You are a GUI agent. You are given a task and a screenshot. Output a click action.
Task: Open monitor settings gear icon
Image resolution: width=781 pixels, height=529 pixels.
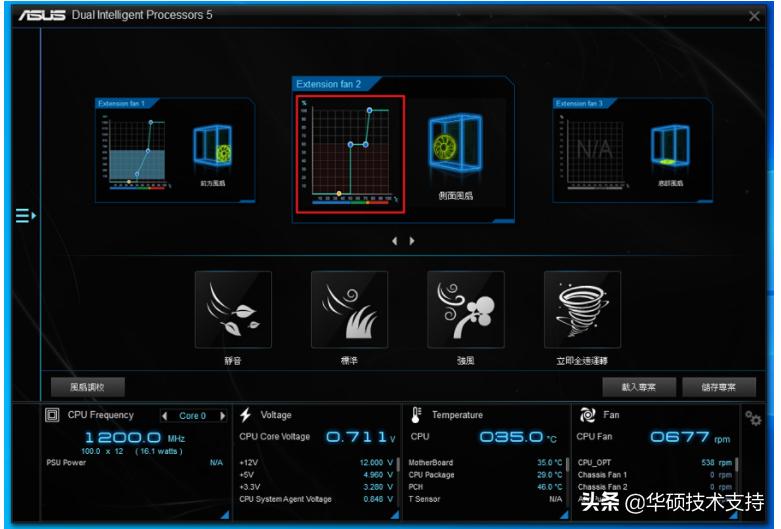tap(753, 418)
